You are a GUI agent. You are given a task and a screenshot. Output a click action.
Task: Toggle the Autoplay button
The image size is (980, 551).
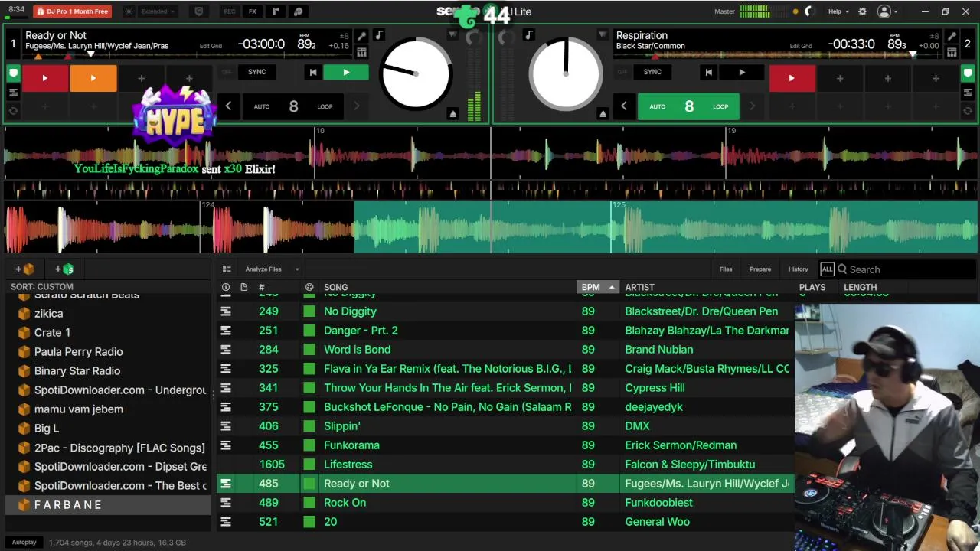[x=24, y=542]
